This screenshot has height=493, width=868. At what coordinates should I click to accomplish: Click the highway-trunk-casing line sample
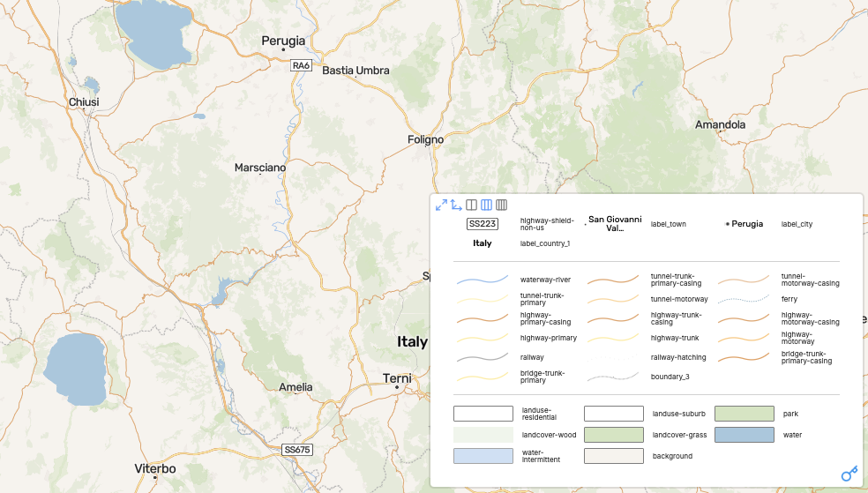click(613, 318)
